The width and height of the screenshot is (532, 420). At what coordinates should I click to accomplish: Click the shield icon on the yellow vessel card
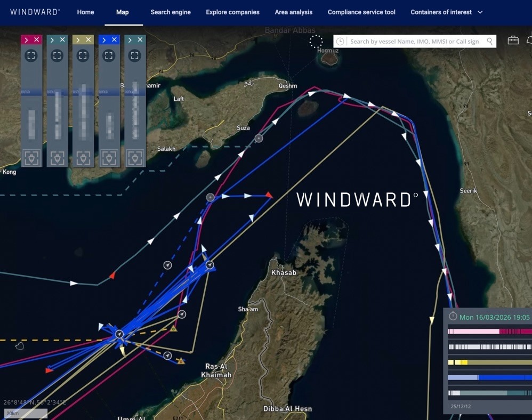click(x=83, y=158)
